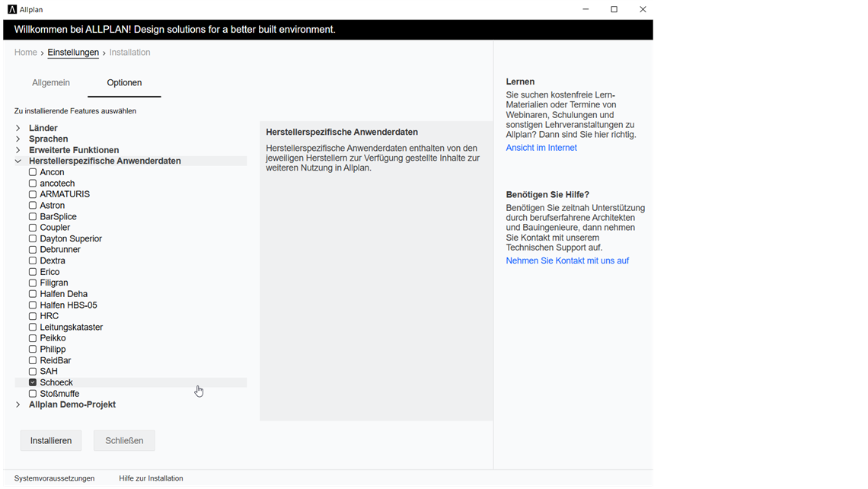The width and height of the screenshot is (868, 489).
Task: Open Systemvoraussetzungen in the footer
Action: (54, 478)
